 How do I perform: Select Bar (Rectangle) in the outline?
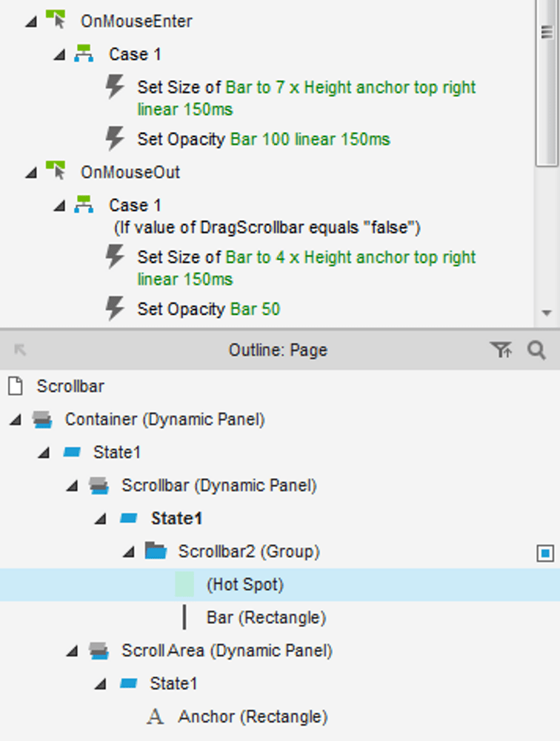(267, 618)
